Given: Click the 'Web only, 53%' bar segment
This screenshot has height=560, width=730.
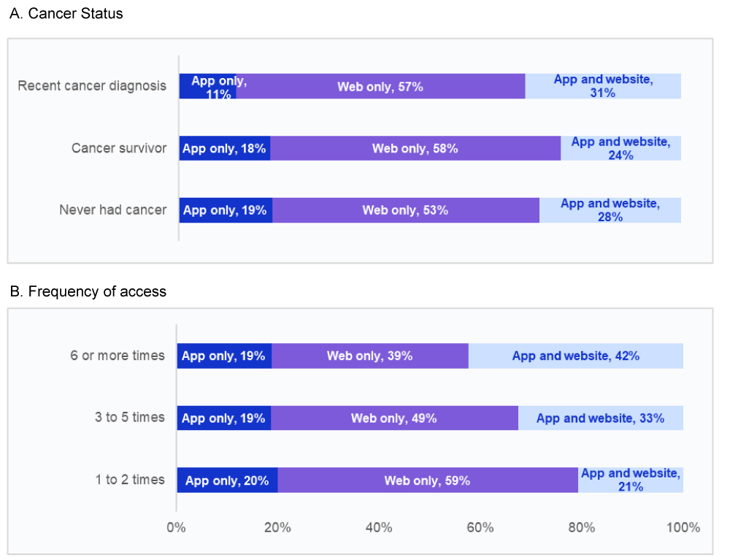Looking at the screenshot, I should click(x=405, y=210).
